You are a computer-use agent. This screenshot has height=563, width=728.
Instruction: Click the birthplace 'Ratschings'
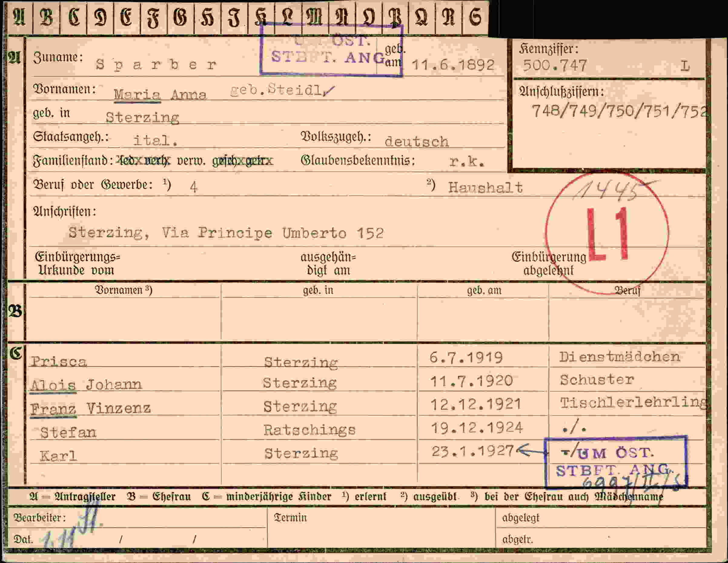(x=310, y=430)
